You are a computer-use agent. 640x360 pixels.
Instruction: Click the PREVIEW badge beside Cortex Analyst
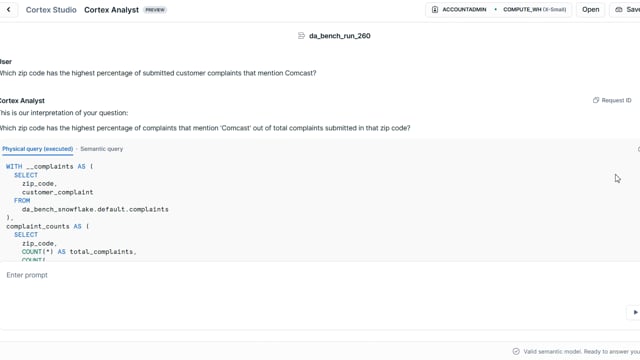[x=155, y=10]
